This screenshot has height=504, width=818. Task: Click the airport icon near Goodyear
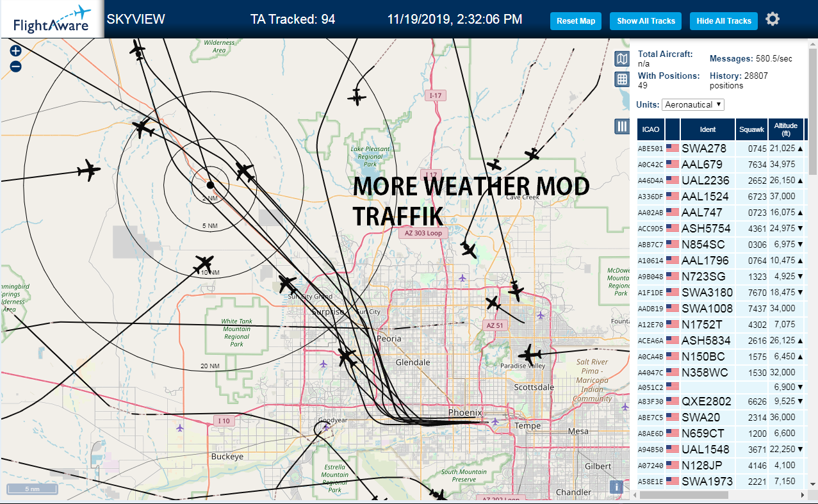point(325,427)
